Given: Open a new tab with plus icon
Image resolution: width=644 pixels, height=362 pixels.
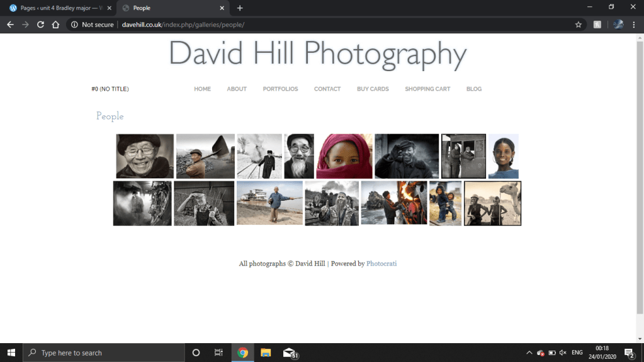Looking at the screenshot, I should coord(240,8).
